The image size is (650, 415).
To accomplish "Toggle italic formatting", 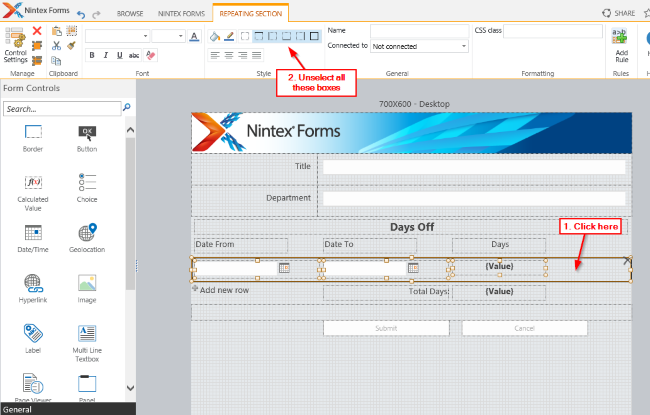I will [106, 55].
